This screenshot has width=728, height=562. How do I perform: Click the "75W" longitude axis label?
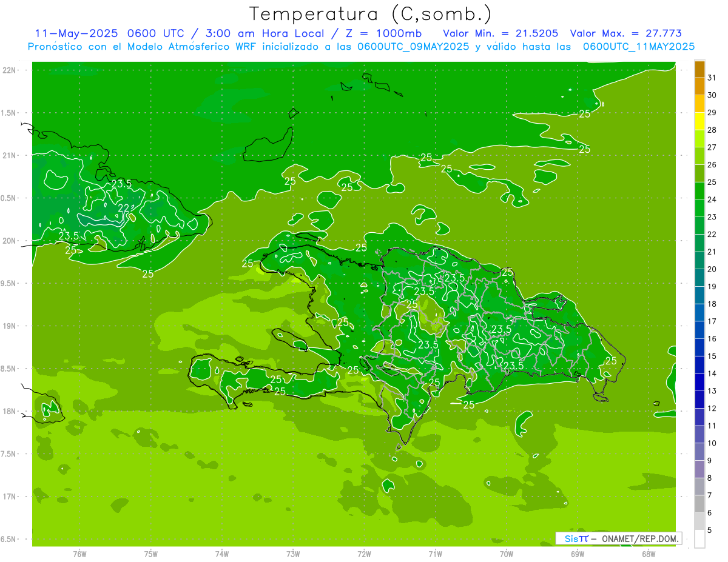point(151,554)
